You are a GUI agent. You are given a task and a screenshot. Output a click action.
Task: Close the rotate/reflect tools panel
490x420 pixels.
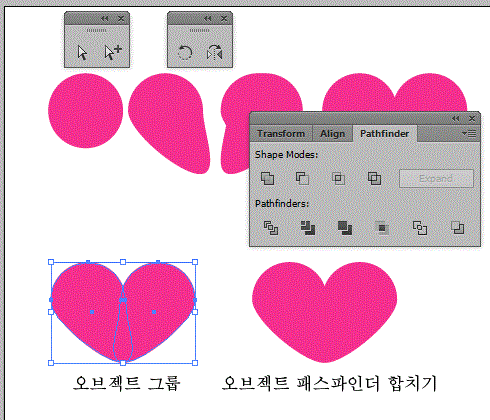(224, 19)
